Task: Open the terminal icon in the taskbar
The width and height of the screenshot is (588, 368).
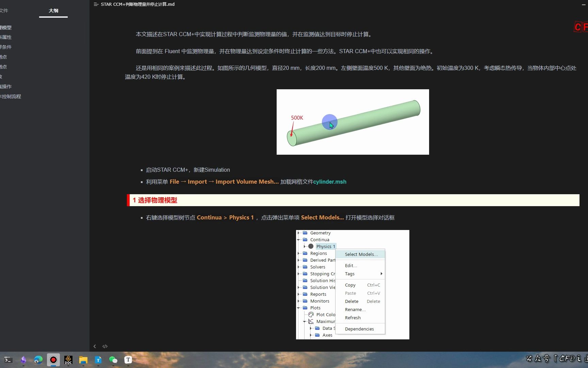Action: (x=8, y=360)
